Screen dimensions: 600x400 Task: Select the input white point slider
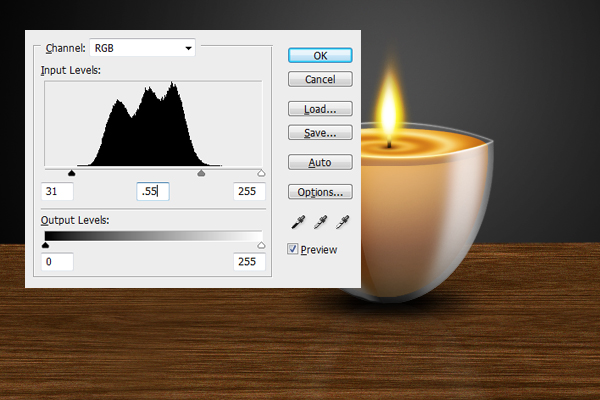click(261, 173)
